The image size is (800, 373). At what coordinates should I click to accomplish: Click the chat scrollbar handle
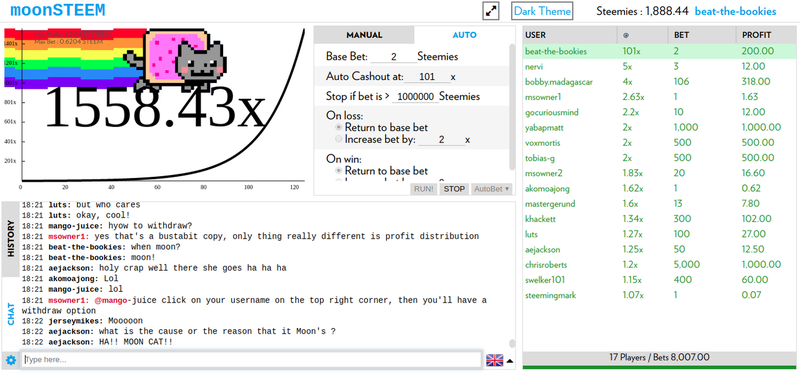[512, 343]
